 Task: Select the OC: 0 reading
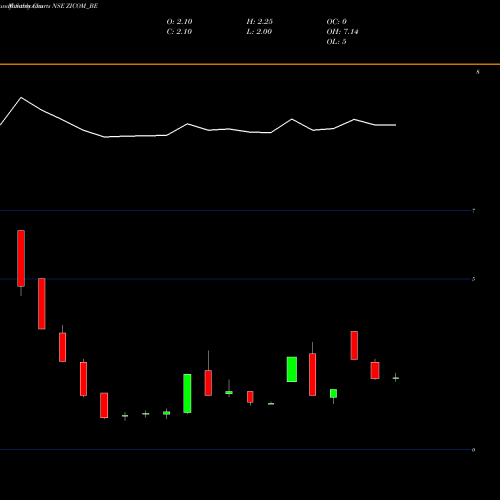pyautogui.click(x=336, y=22)
